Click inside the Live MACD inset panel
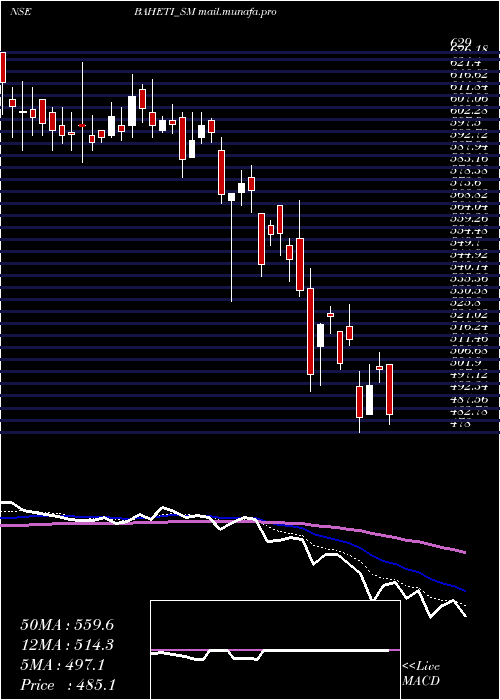This screenshot has width=500, height=700. point(275,650)
